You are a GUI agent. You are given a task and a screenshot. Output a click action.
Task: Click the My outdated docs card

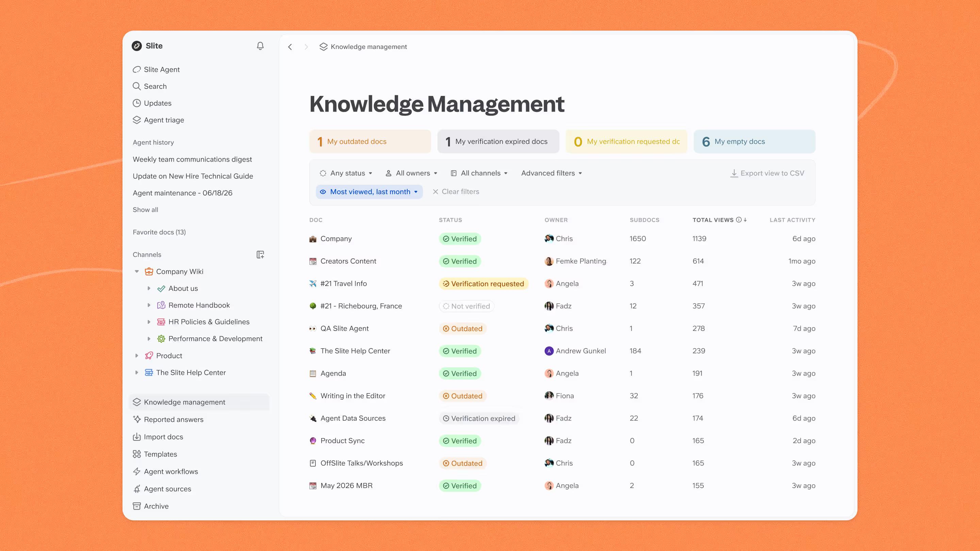[370, 141]
